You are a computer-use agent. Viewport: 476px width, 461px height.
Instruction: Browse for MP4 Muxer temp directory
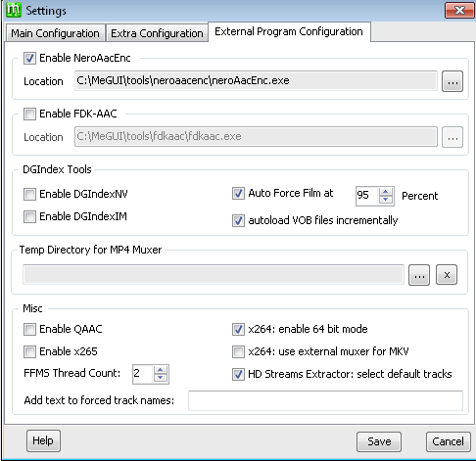[x=419, y=275]
